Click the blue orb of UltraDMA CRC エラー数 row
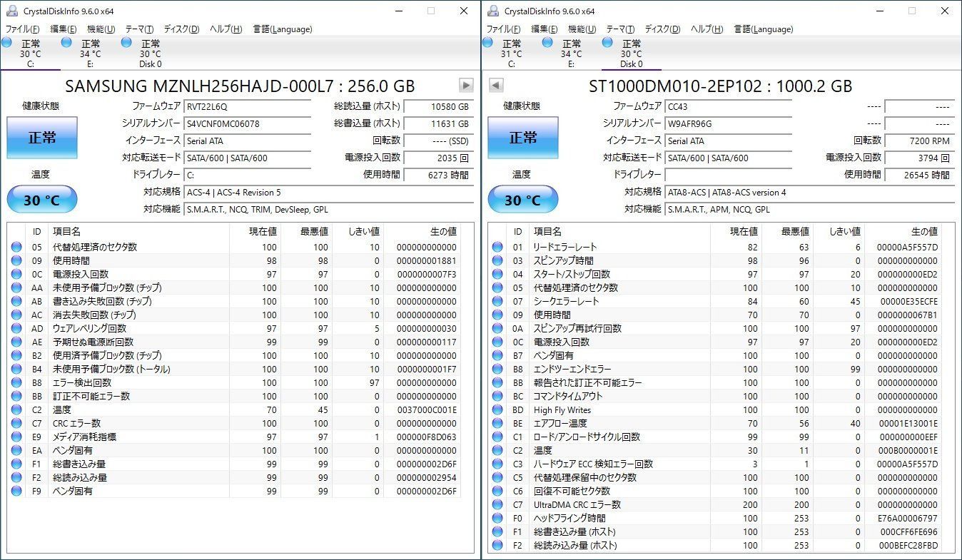 (x=497, y=504)
